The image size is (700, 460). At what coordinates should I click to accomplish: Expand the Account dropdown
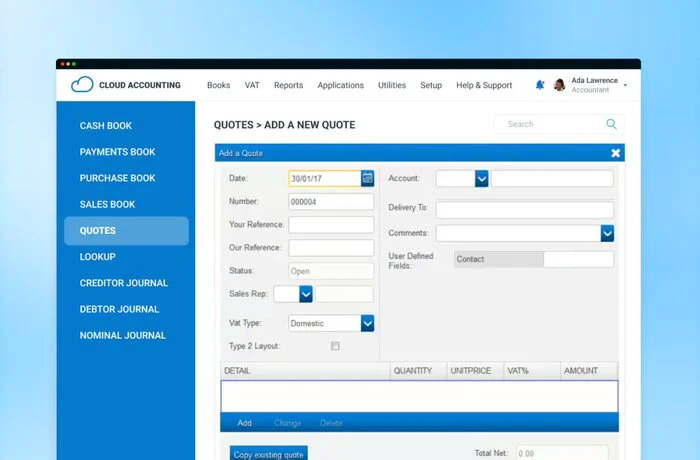(481, 178)
